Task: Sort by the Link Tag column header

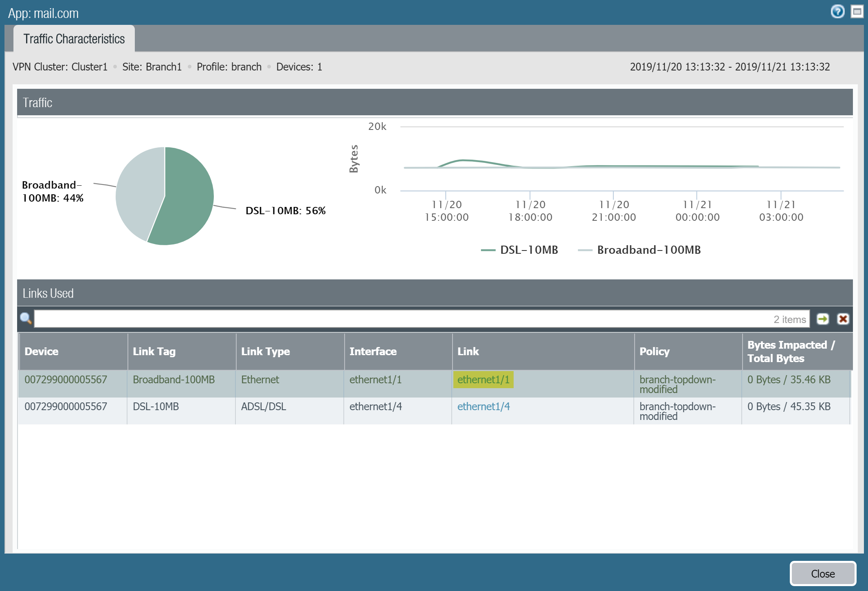Action: point(154,352)
